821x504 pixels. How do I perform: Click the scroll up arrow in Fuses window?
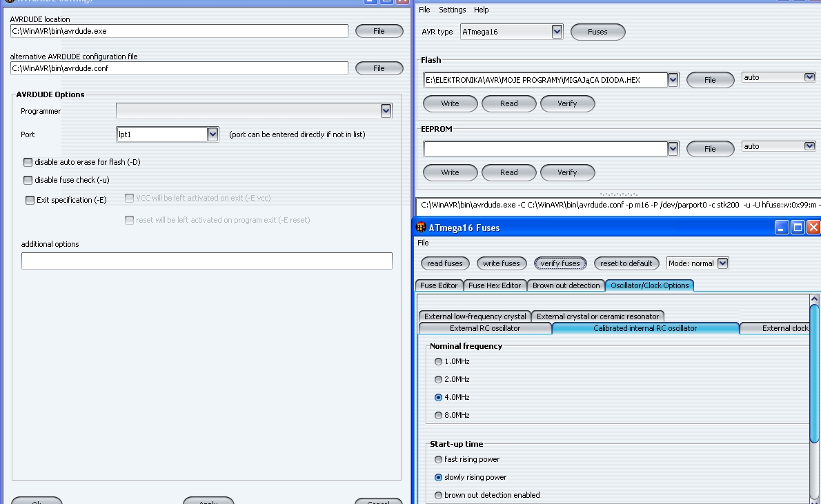pyautogui.click(x=814, y=299)
